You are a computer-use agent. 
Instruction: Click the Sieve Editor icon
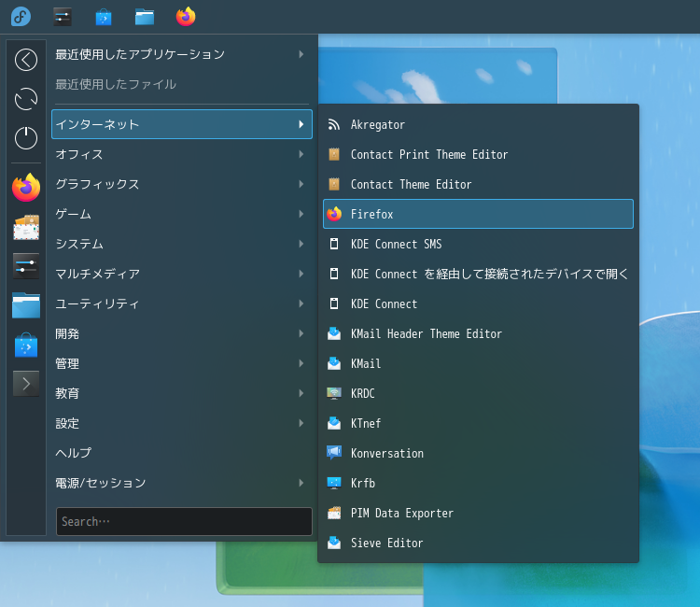click(334, 543)
